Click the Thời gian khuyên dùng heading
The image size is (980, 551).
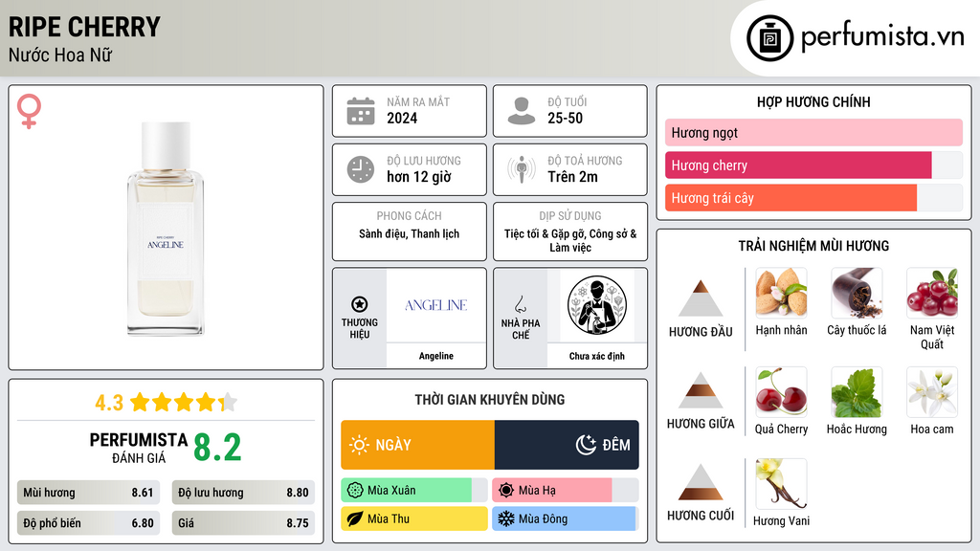[x=489, y=400]
